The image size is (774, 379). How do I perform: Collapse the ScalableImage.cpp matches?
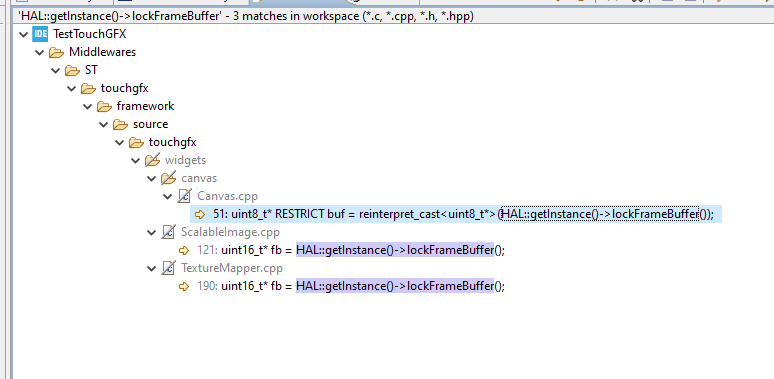coord(152,232)
